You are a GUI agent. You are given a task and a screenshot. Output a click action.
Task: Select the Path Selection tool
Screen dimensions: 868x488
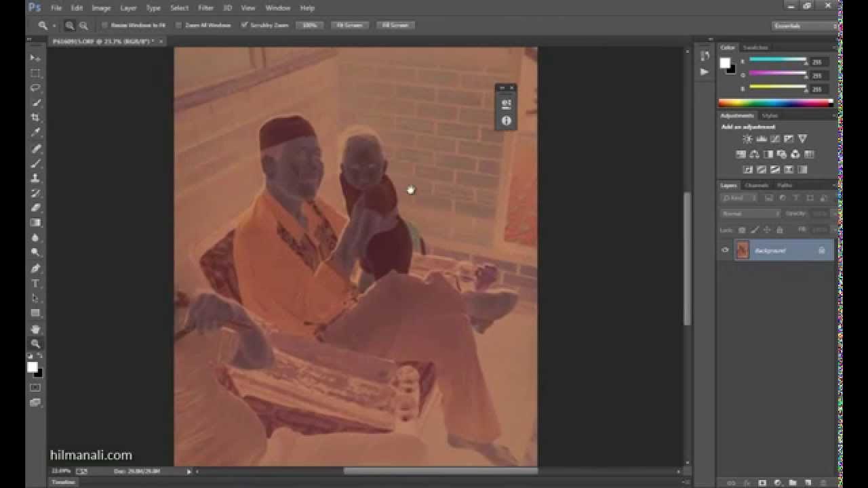pos(35,298)
